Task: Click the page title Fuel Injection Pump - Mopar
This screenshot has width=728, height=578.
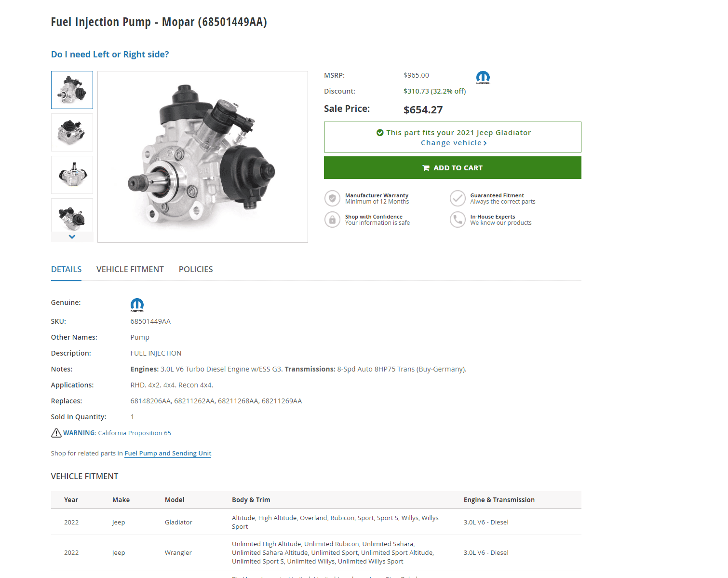Action: (x=159, y=22)
